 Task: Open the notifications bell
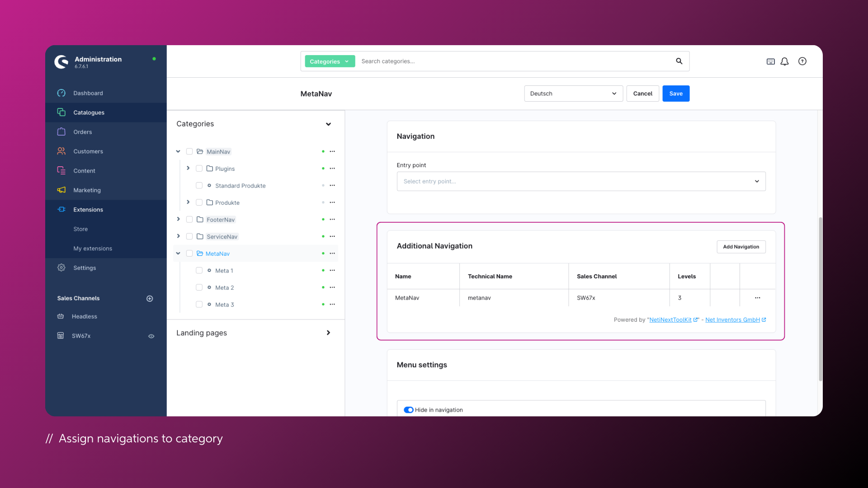(785, 61)
